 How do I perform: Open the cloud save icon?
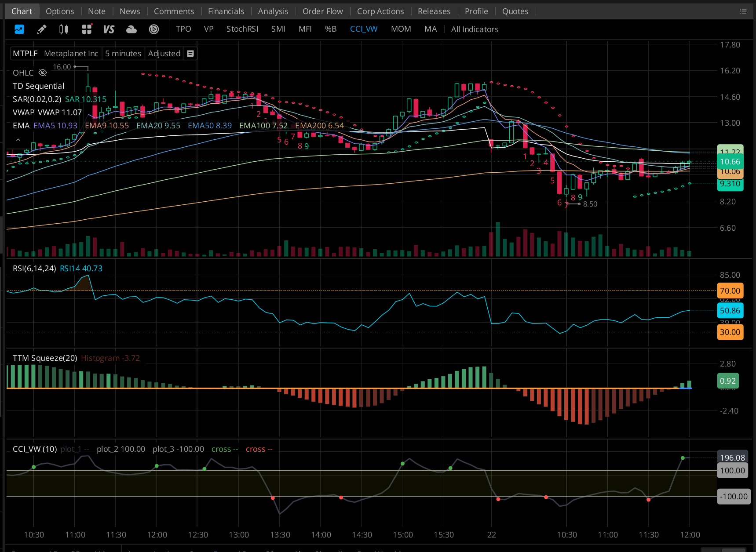[131, 29]
